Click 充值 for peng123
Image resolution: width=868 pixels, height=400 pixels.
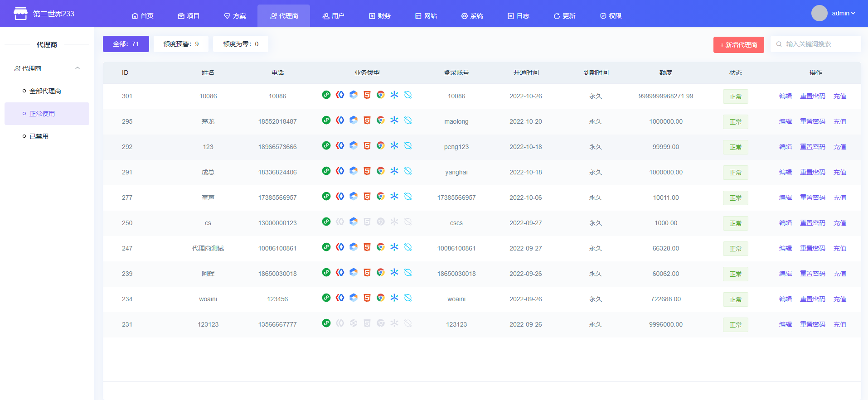[x=840, y=147]
